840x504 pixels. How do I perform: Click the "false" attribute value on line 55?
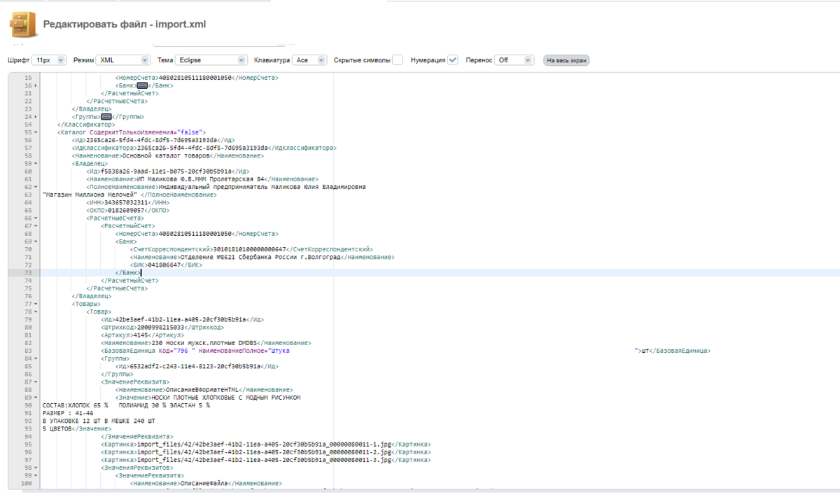tap(190, 132)
